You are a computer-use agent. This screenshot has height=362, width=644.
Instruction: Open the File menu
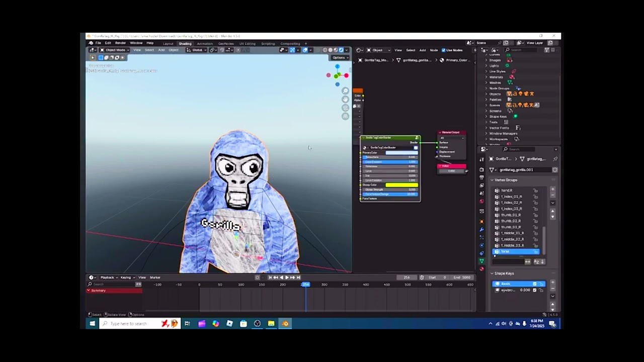point(98,43)
